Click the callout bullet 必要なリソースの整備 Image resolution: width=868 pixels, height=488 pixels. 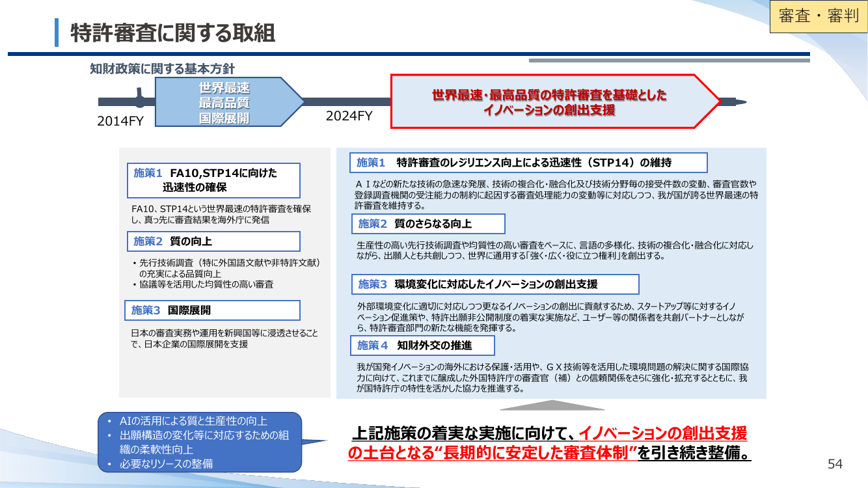(x=160, y=464)
